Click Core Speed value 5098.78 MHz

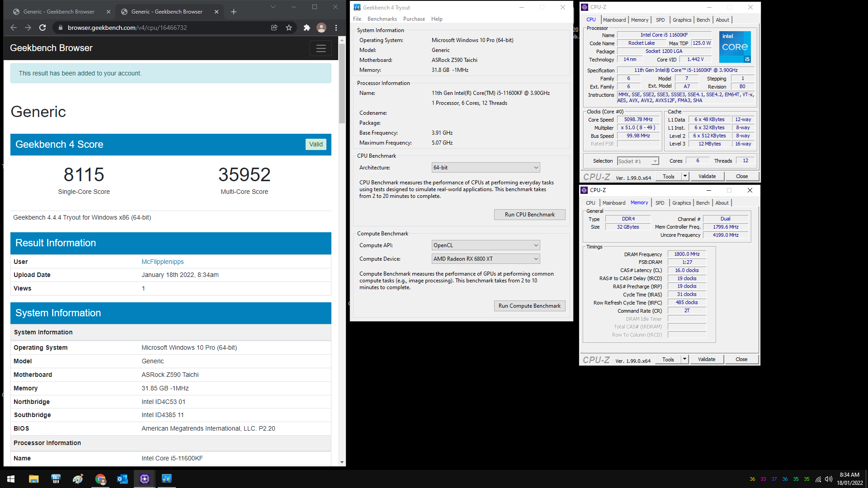638,120
